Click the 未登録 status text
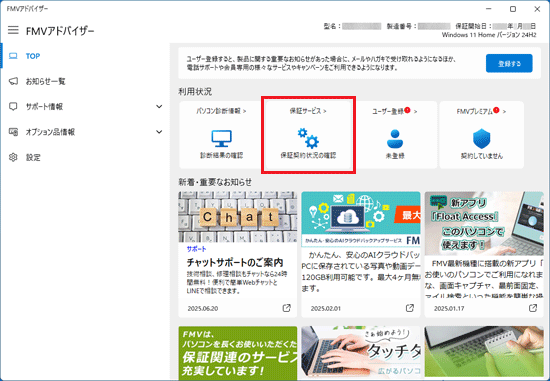 coord(395,156)
